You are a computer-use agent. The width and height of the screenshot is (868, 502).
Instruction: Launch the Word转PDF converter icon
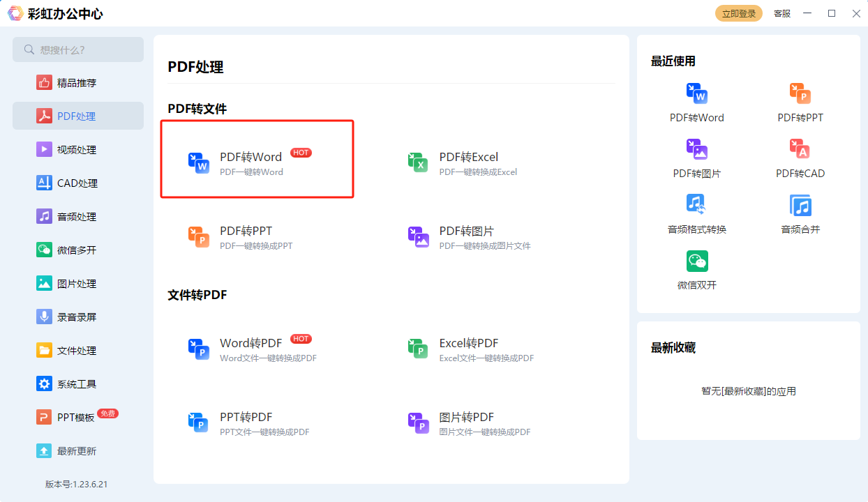[x=199, y=349]
